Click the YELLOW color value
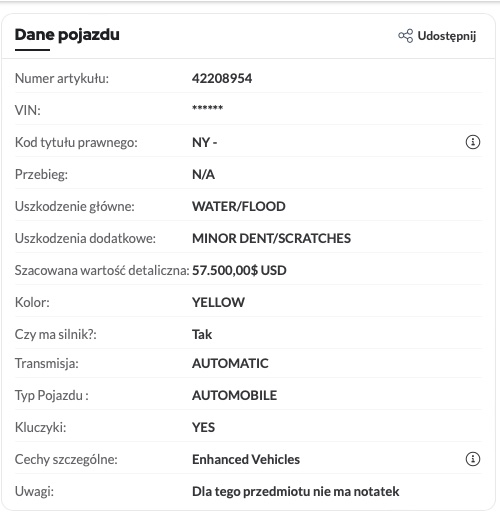The image size is (500, 519). 218,302
